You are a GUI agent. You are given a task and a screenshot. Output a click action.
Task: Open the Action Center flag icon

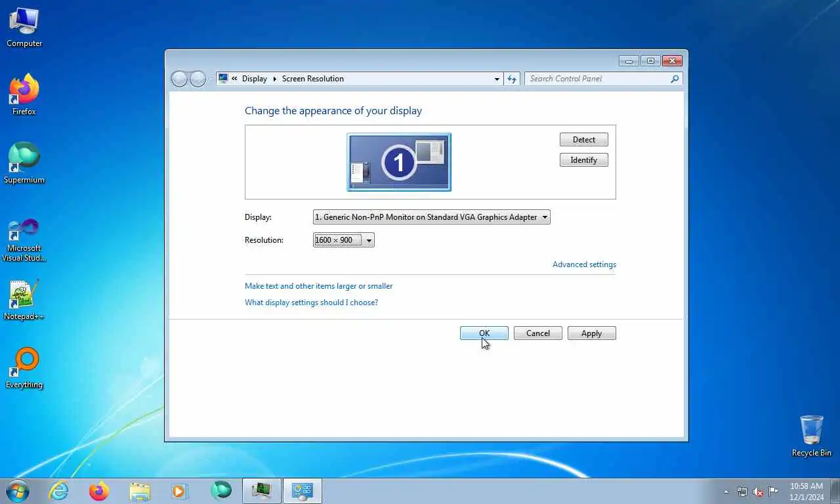[x=774, y=492]
